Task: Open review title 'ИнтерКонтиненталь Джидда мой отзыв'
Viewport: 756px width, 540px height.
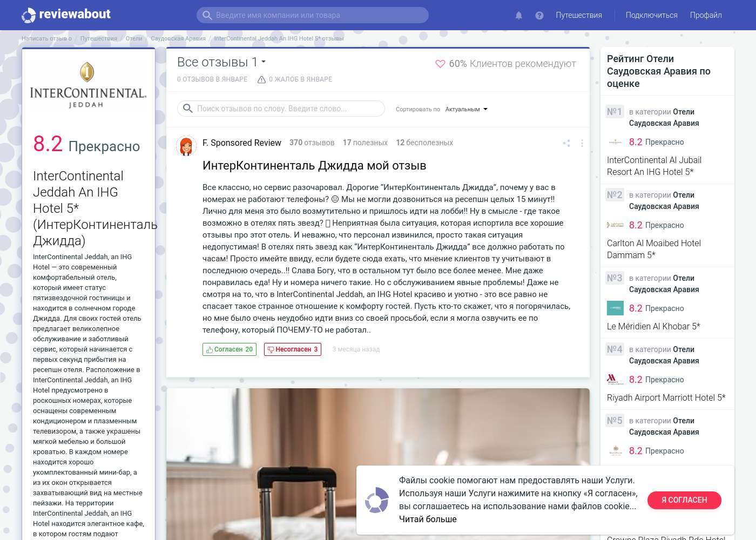Action: (314, 166)
